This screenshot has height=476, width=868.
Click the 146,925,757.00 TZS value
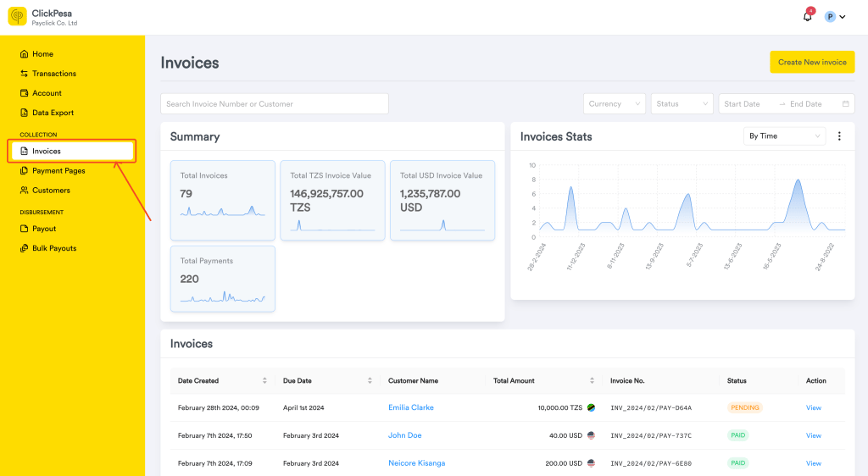(x=326, y=201)
